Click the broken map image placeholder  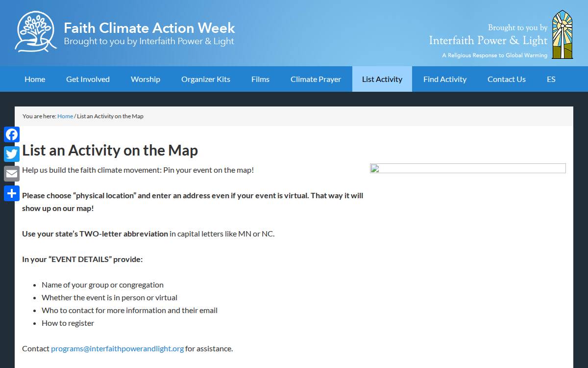468,168
